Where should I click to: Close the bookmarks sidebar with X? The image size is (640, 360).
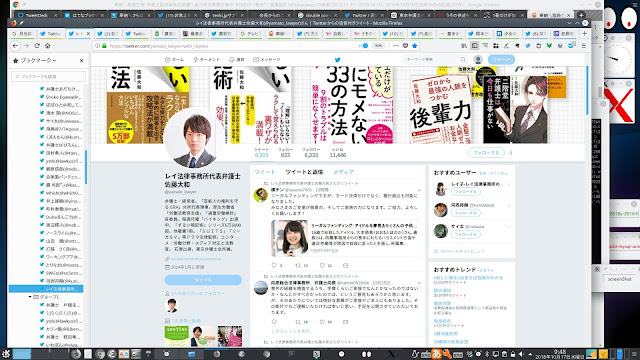(x=82, y=60)
